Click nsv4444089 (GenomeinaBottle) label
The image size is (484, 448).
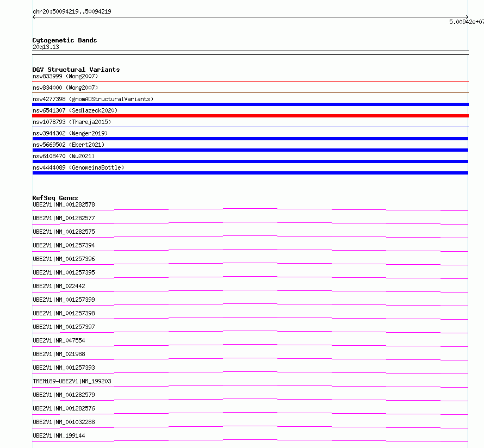point(78,167)
